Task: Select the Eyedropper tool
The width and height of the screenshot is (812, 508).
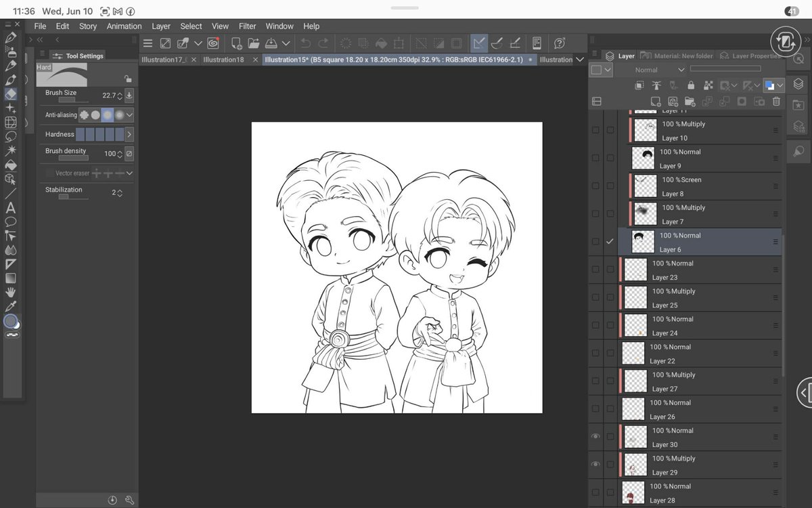Action: (11, 307)
